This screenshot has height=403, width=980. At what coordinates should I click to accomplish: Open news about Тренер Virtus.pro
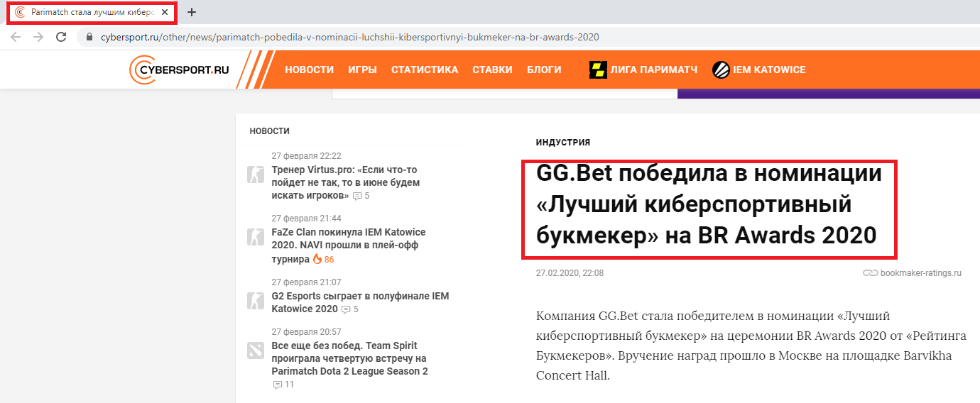[345, 182]
